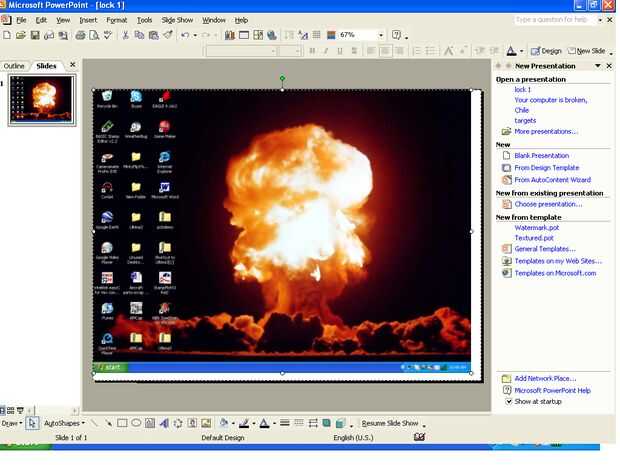Open the File menu

tap(21, 20)
